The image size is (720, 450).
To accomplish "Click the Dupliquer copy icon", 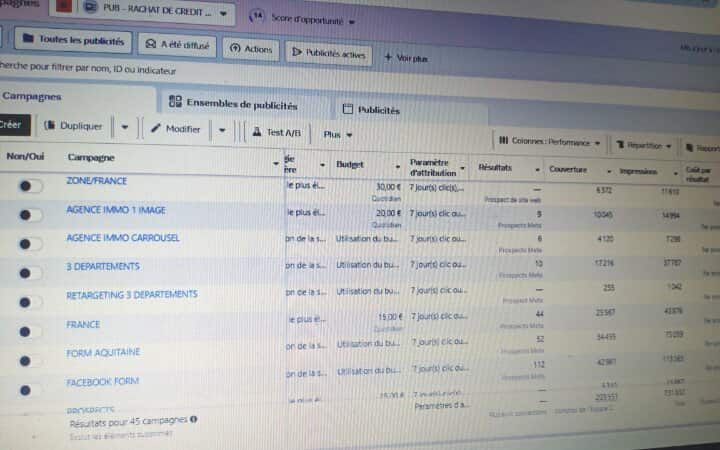I will (x=50, y=125).
